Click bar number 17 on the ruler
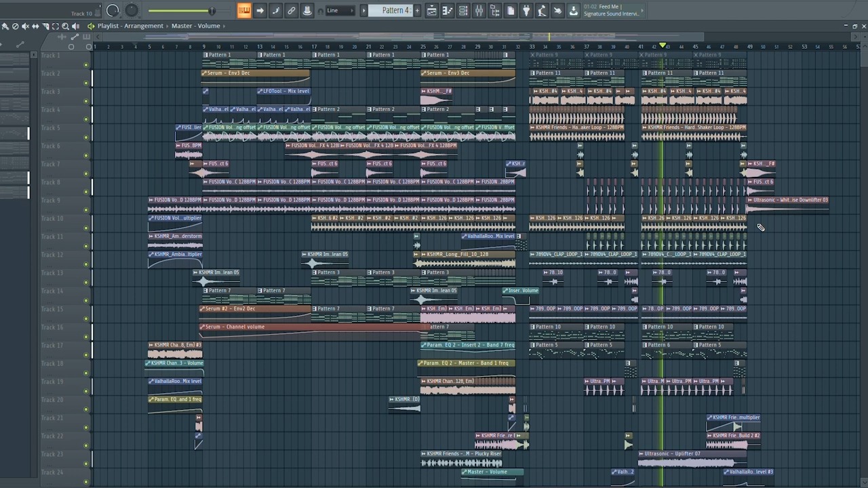The height and width of the screenshot is (488, 868). coord(314,47)
